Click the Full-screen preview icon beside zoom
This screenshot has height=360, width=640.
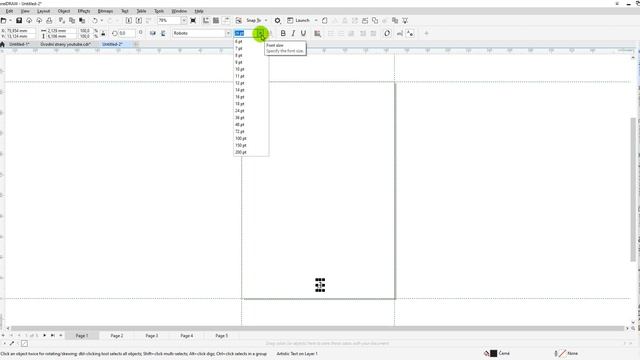(193, 20)
